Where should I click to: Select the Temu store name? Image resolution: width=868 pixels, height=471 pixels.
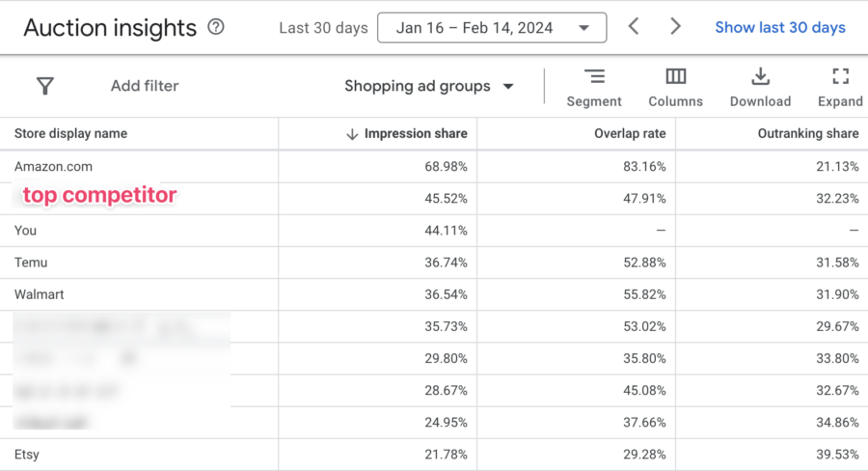31,263
